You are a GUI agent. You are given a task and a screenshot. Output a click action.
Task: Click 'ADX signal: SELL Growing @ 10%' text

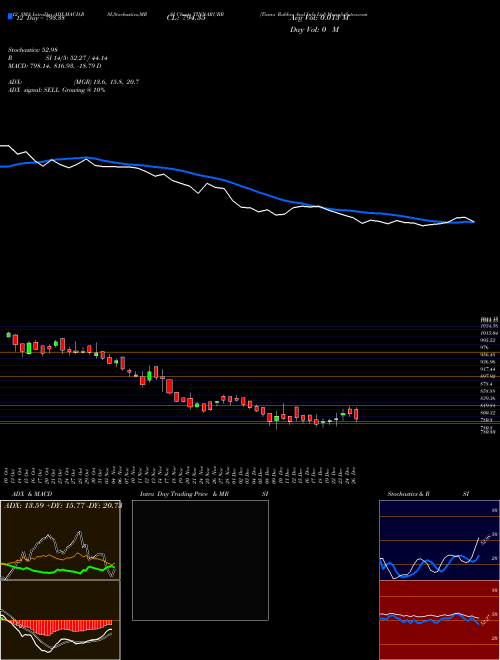tap(56, 90)
